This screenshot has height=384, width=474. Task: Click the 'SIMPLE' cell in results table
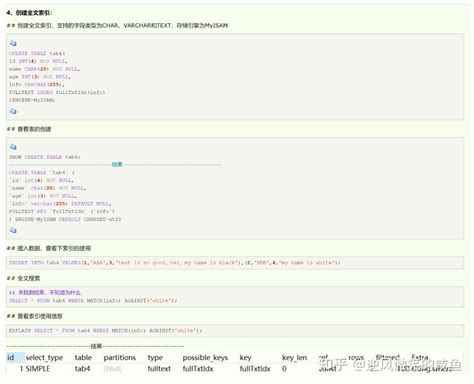[x=38, y=369]
